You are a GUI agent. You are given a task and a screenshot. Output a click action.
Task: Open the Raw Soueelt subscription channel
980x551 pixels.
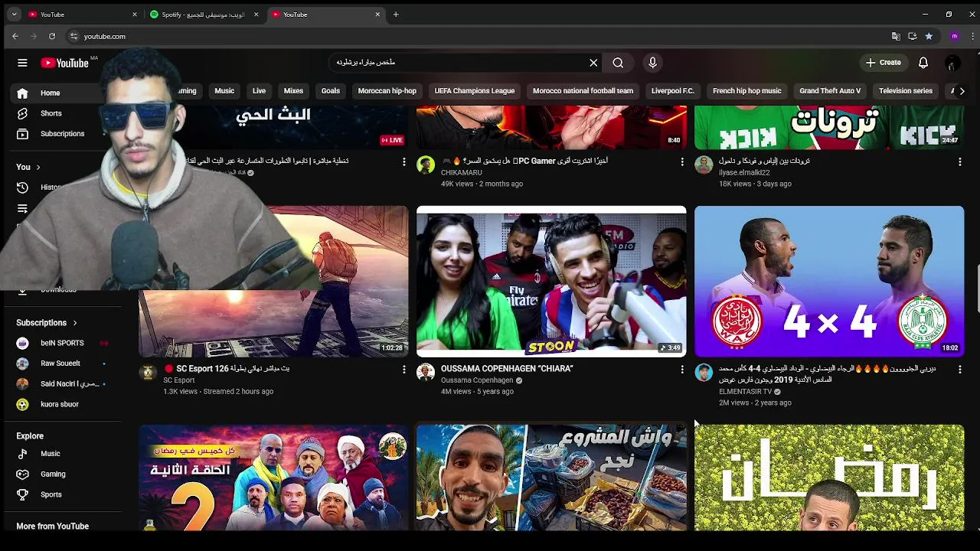point(60,364)
